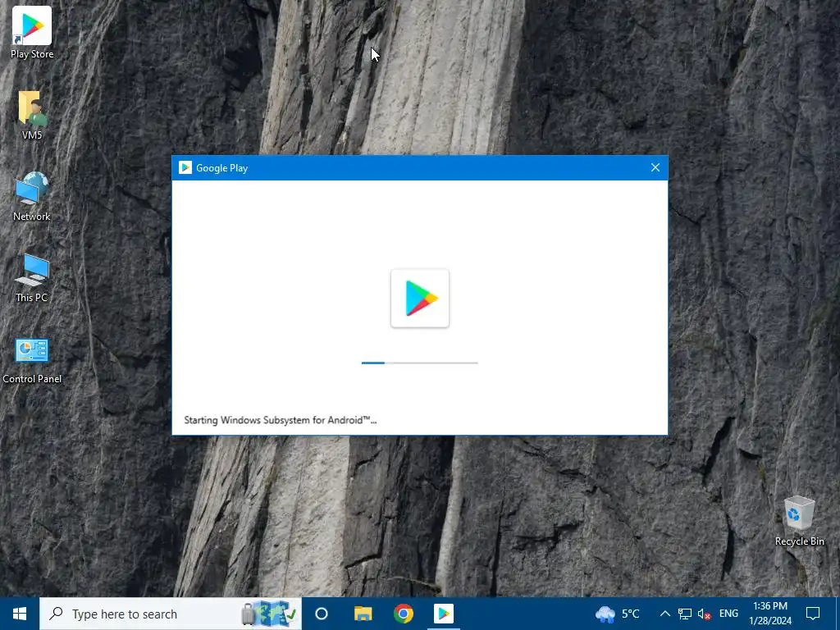Open Cortana circle icon on taskbar

(322, 614)
